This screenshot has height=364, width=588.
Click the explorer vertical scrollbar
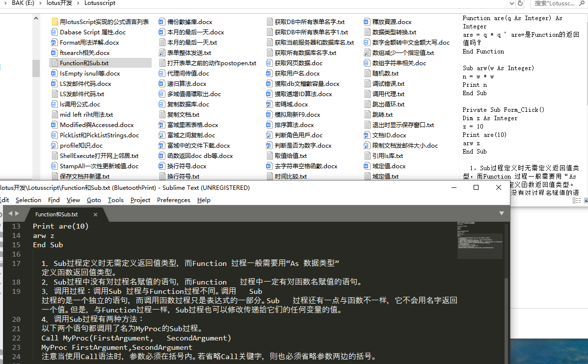point(36,69)
